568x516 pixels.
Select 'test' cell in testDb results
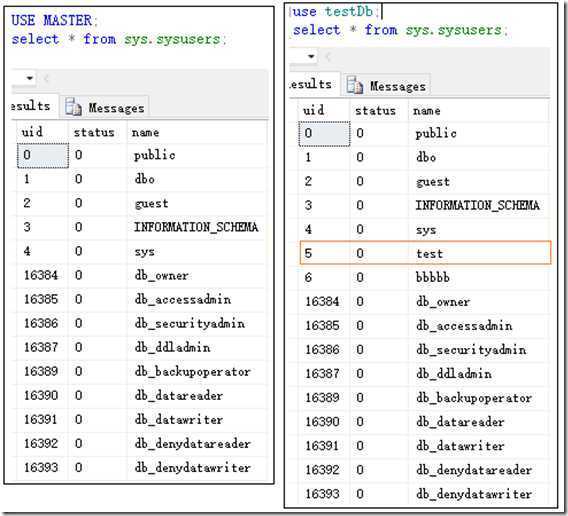[x=479, y=253]
